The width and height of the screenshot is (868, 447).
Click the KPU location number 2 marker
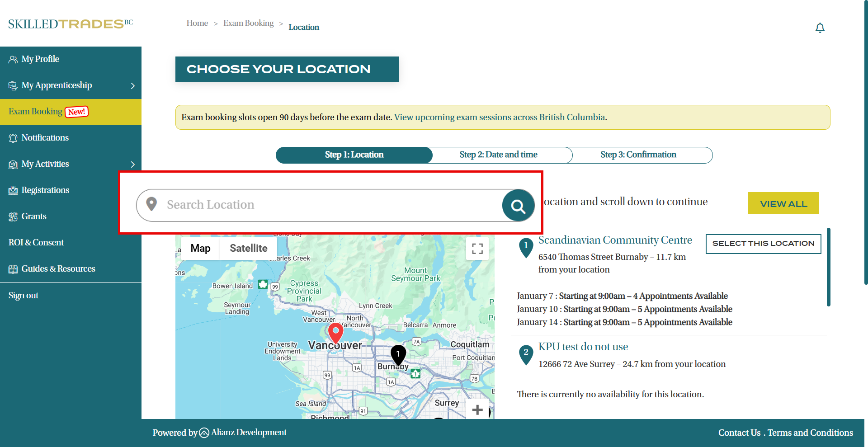click(526, 353)
